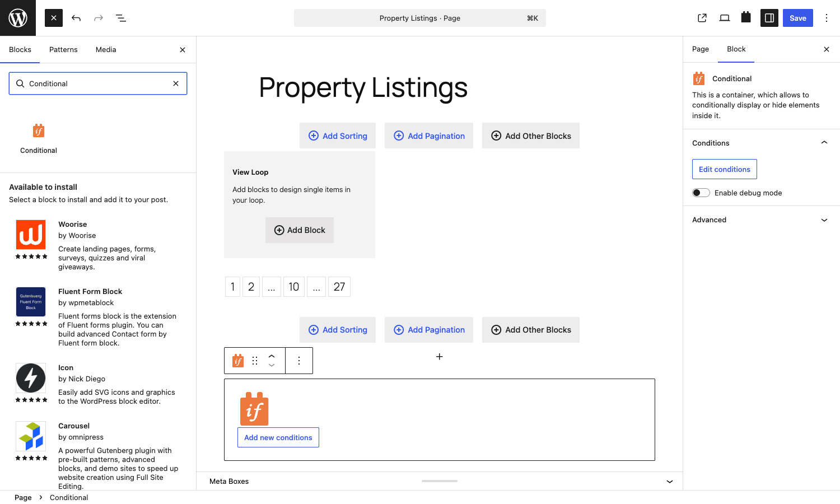
Task: Click the drag handle in block toolbar
Action: pyautogui.click(x=255, y=361)
